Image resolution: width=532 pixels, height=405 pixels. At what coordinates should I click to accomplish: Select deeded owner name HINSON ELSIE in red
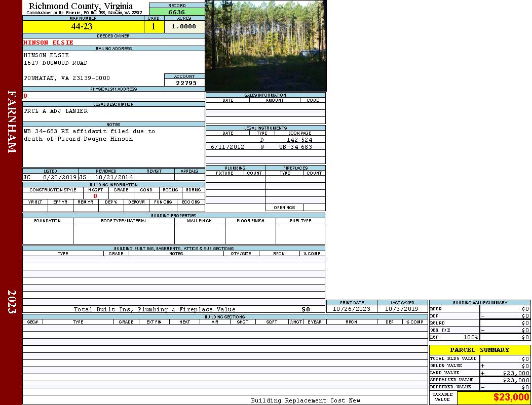click(49, 43)
